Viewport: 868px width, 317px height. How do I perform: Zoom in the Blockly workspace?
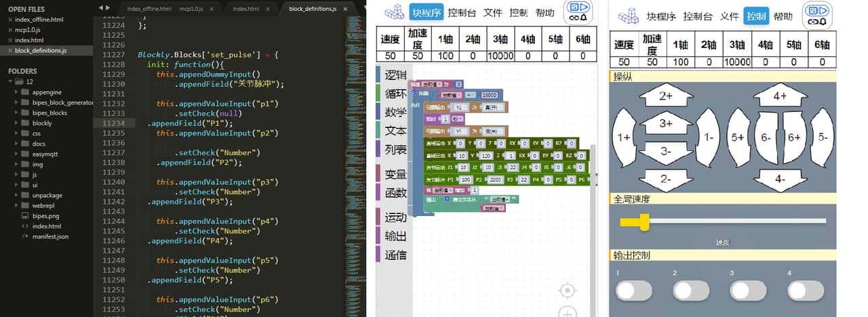tap(567, 313)
